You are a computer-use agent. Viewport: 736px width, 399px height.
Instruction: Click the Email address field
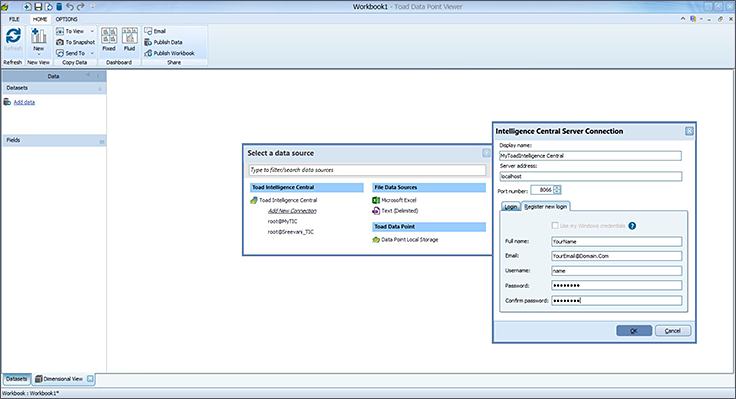click(x=616, y=256)
